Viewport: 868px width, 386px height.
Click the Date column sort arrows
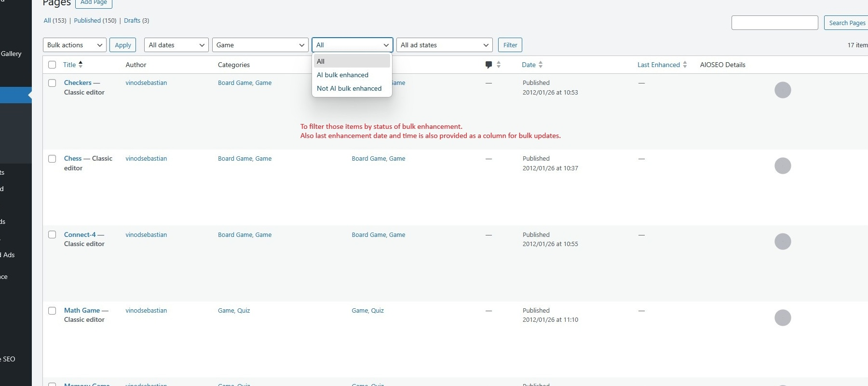click(541, 65)
